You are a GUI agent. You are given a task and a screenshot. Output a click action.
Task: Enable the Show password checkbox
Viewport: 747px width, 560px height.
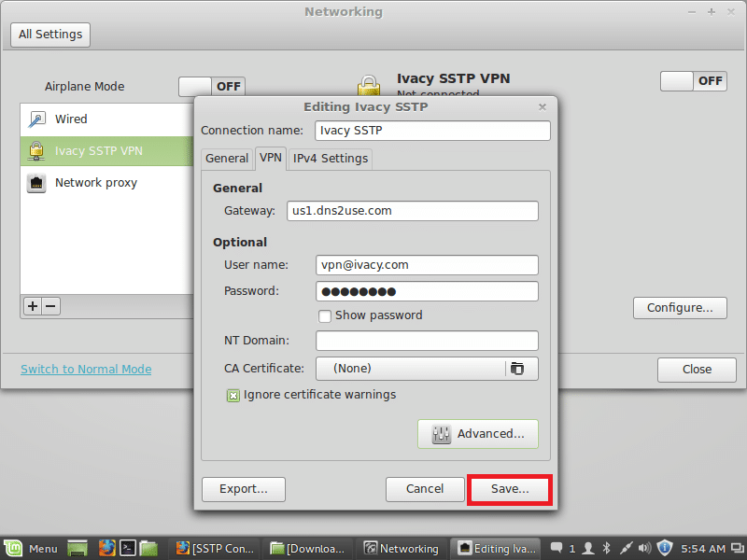[325, 316]
